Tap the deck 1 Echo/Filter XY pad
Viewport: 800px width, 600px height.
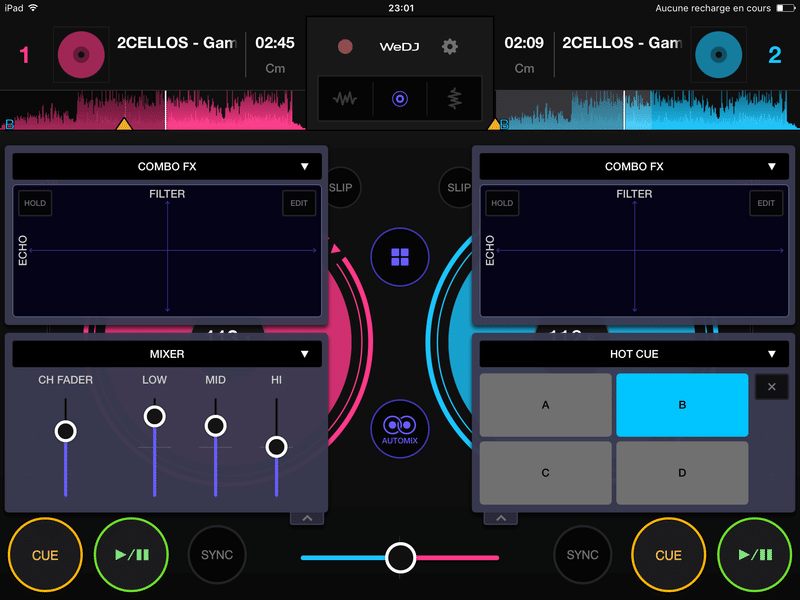tap(167, 251)
